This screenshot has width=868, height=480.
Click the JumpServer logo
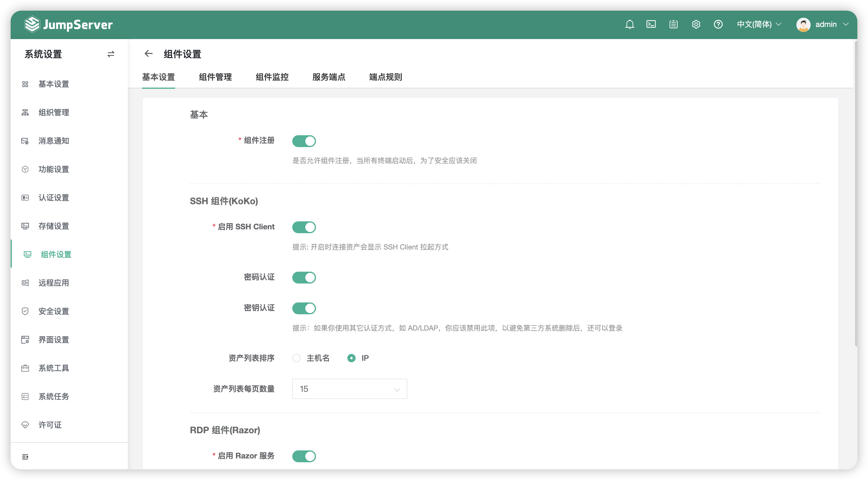[x=69, y=24]
